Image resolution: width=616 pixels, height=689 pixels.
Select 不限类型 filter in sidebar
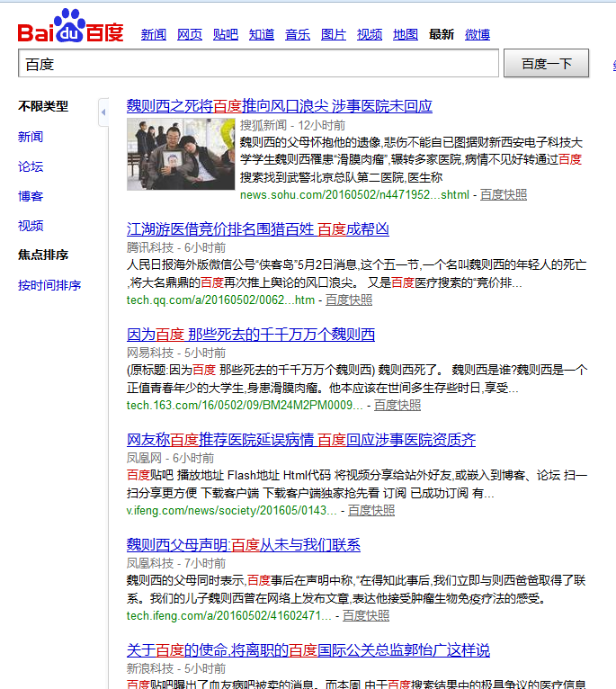[x=43, y=106]
